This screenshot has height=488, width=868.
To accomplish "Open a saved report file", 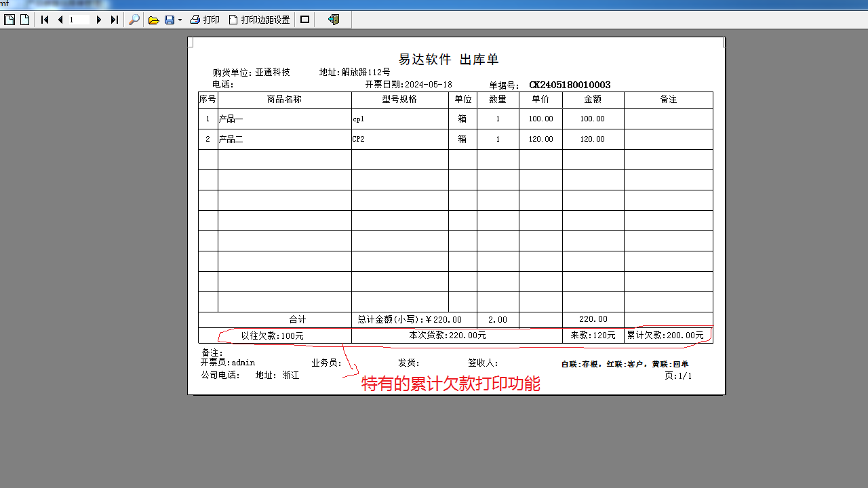I will coord(153,20).
